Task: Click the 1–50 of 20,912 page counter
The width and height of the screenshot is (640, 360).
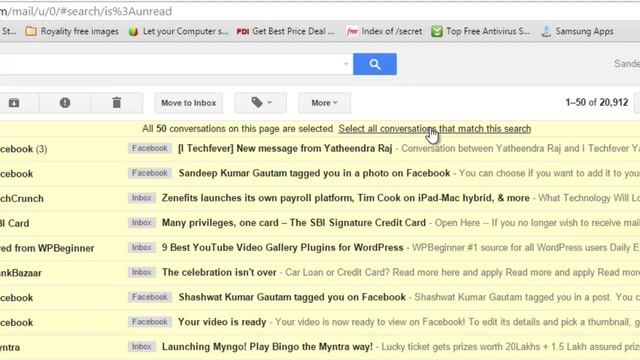Action: (x=597, y=102)
